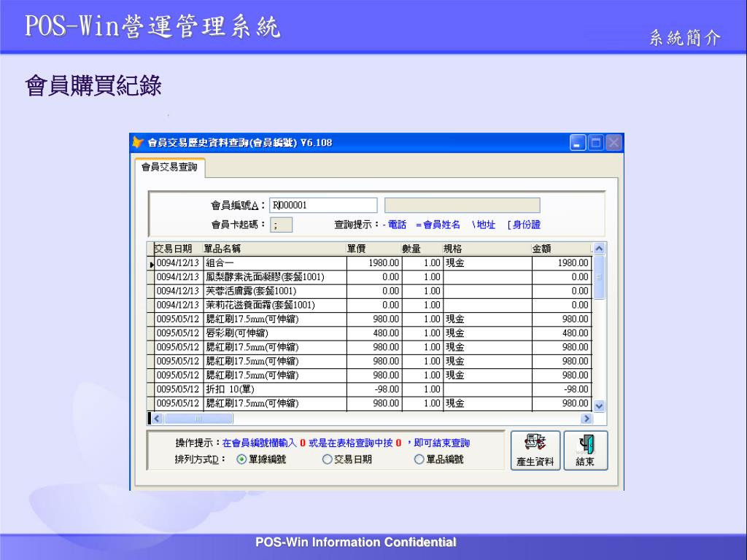This screenshot has width=747, height=560.
Task: Click the 交易日期 column header
Action: click(178, 249)
